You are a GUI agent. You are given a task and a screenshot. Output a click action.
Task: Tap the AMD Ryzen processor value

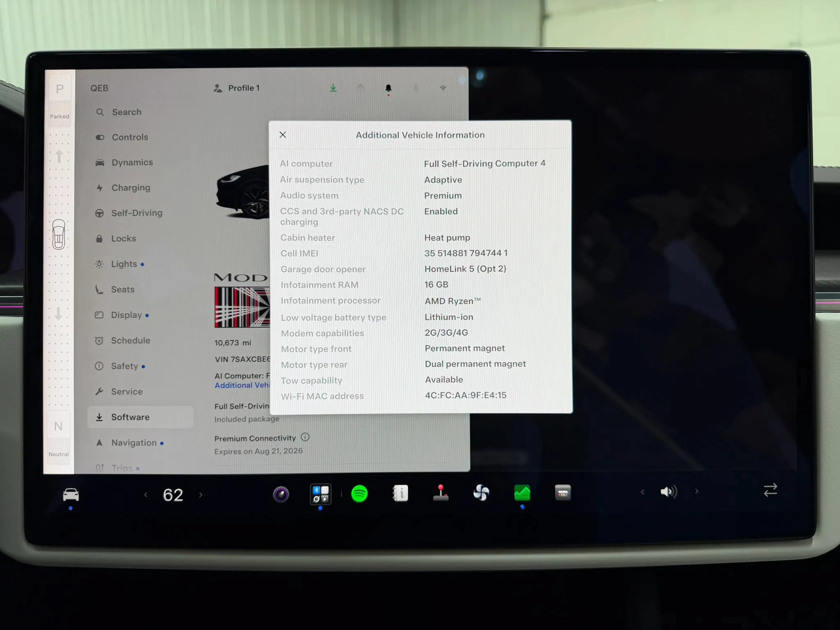coord(452,301)
